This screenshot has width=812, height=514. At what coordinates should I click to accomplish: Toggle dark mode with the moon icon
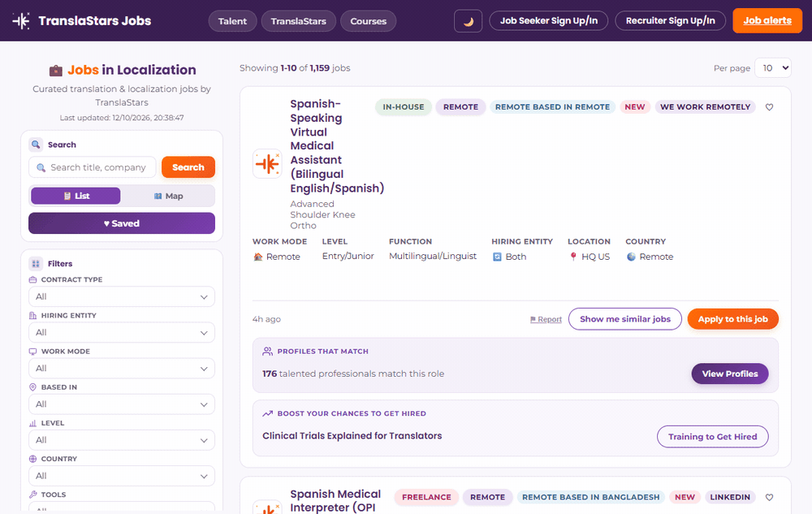click(x=469, y=21)
